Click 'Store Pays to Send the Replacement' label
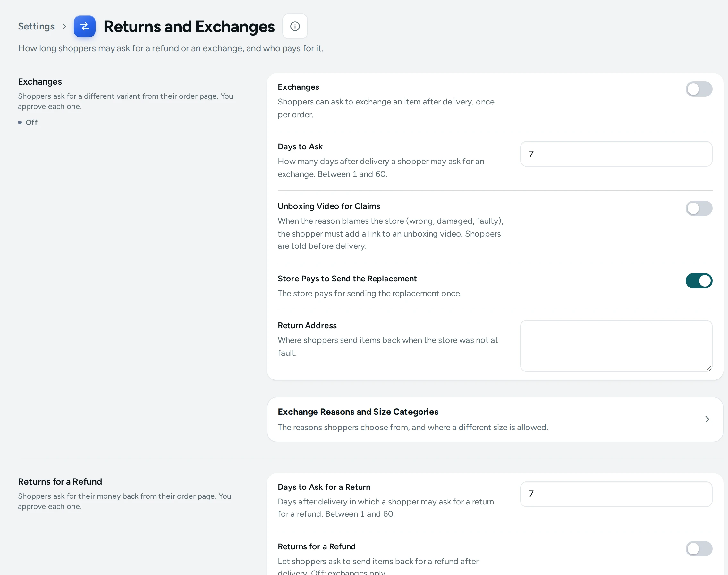Screen dimensions: 728x575 click(x=347, y=279)
